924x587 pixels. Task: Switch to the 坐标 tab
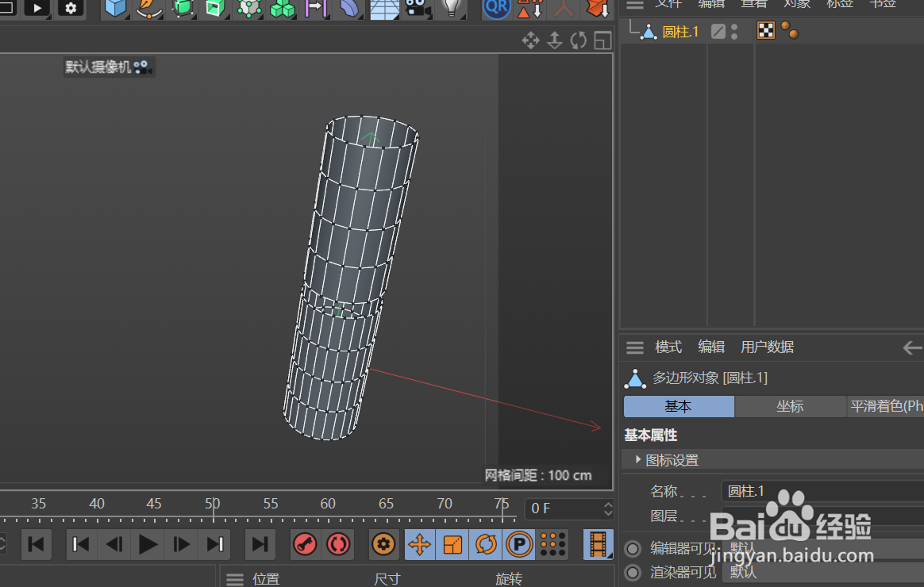coord(790,406)
